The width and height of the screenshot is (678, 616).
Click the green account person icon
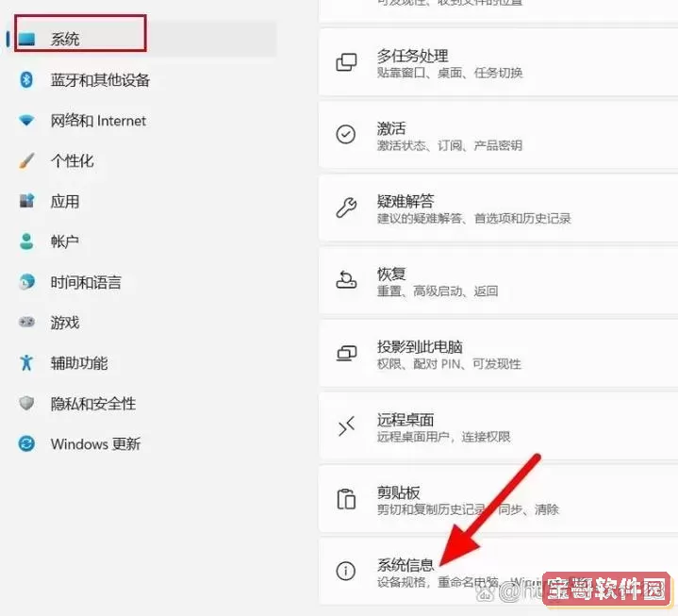click(x=26, y=241)
